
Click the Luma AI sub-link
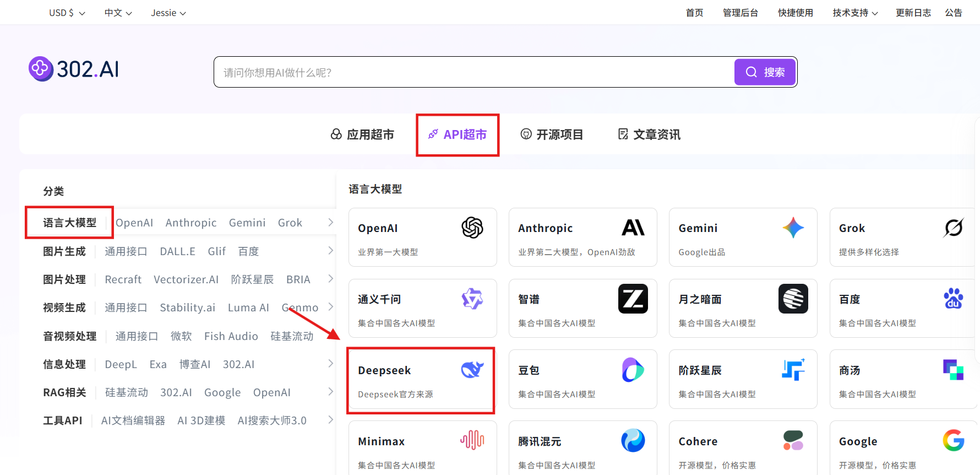tap(248, 307)
